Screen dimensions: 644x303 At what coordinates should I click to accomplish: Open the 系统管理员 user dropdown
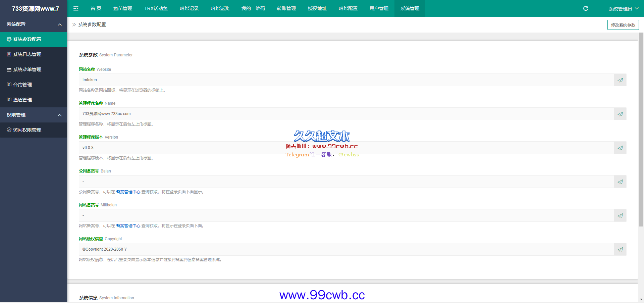624,8
